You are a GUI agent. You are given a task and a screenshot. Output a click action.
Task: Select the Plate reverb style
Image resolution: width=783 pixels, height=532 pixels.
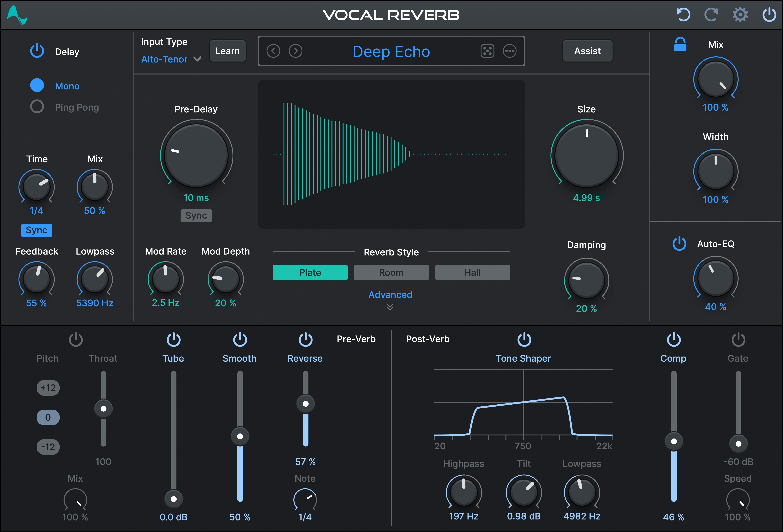(x=310, y=272)
